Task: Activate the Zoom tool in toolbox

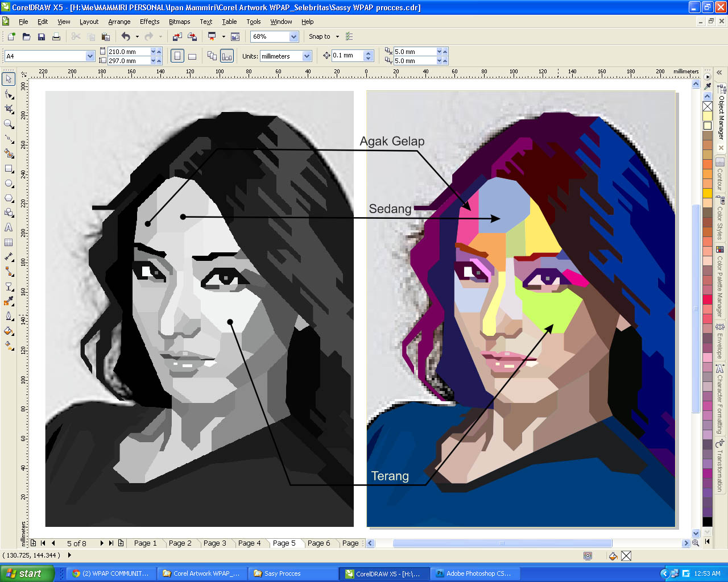Action: (x=9, y=123)
